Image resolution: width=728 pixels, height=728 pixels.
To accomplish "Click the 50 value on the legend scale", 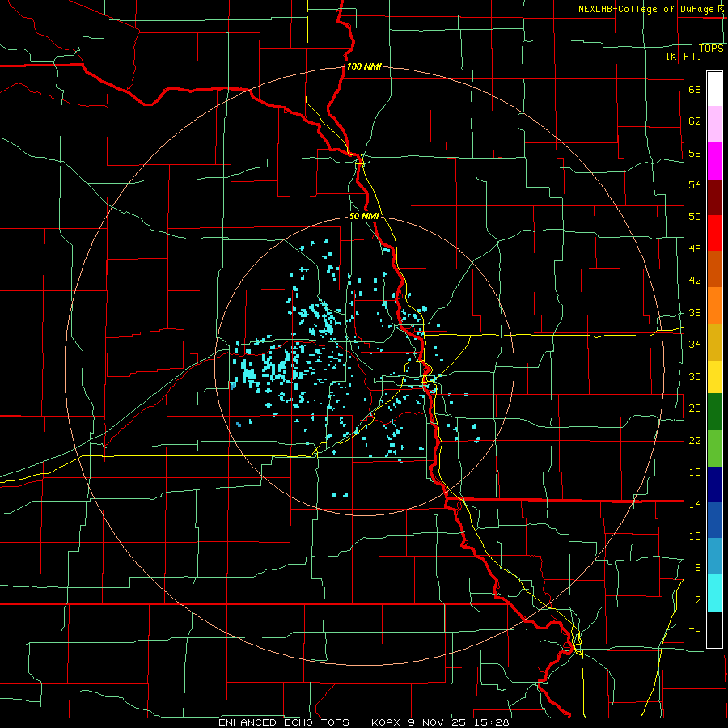I will coord(695,217).
